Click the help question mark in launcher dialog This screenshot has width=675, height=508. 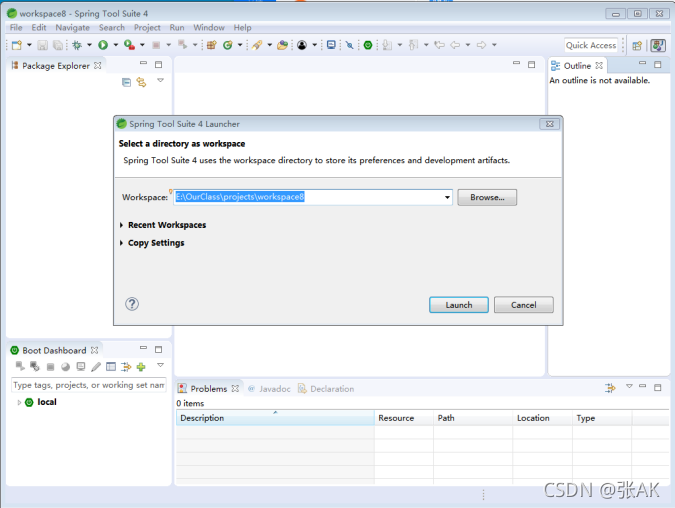click(x=132, y=304)
